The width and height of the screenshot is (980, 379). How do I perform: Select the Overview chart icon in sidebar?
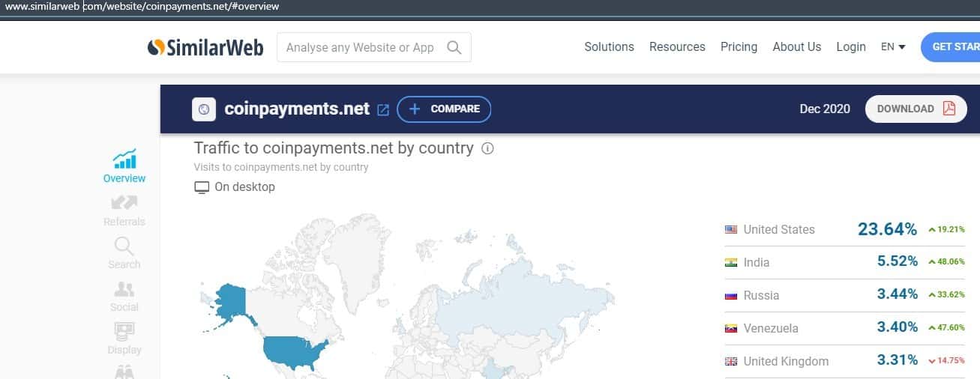click(x=124, y=159)
